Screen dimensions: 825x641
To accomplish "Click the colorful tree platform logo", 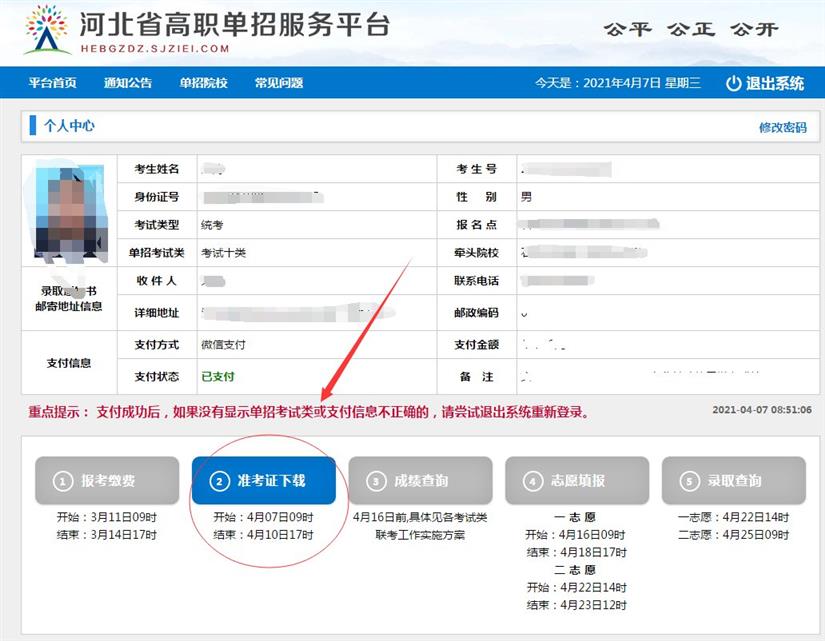I will pos(47,29).
